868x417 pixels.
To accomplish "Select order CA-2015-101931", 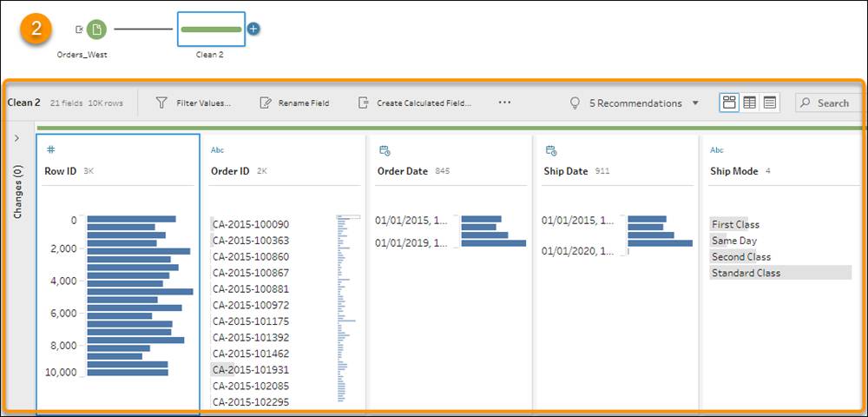I will coord(251,369).
